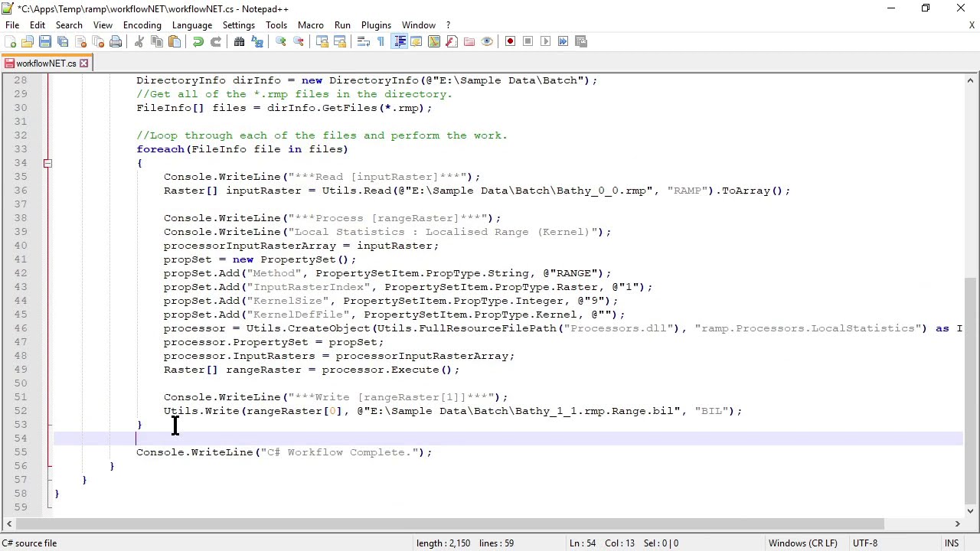Click the editor scroll down arrow
The height and width of the screenshot is (551, 980).
(x=971, y=511)
